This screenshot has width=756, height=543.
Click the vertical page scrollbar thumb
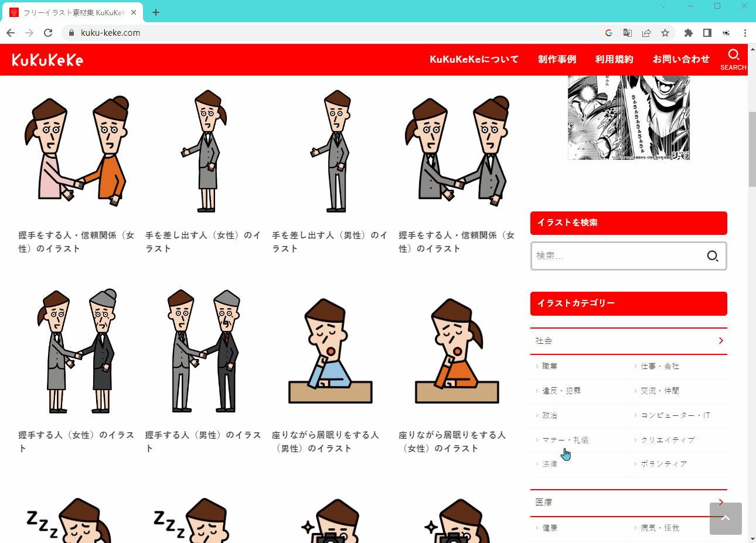(x=752, y=149)
